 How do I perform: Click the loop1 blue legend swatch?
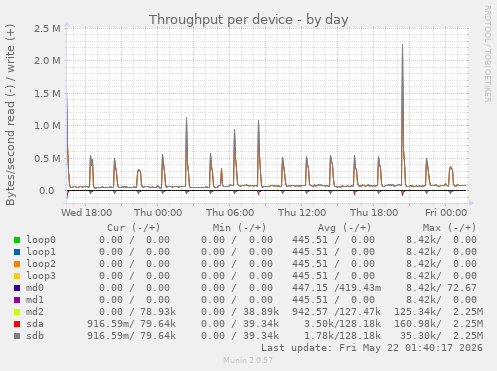(17, 252)
